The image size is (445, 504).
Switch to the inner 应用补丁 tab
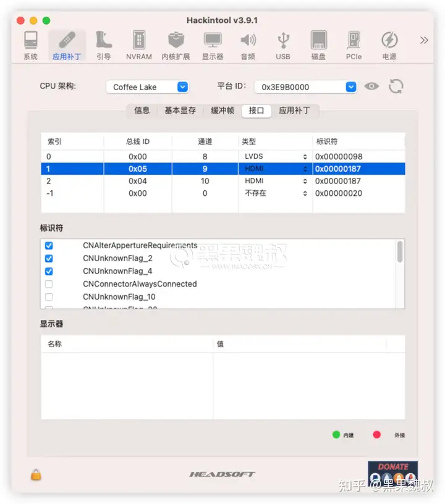click(x=294, y=111)
